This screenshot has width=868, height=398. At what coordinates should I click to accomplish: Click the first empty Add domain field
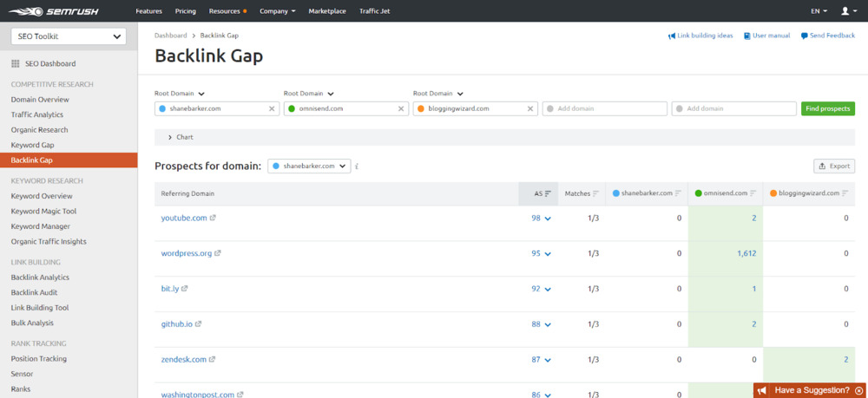pos(604,109)
